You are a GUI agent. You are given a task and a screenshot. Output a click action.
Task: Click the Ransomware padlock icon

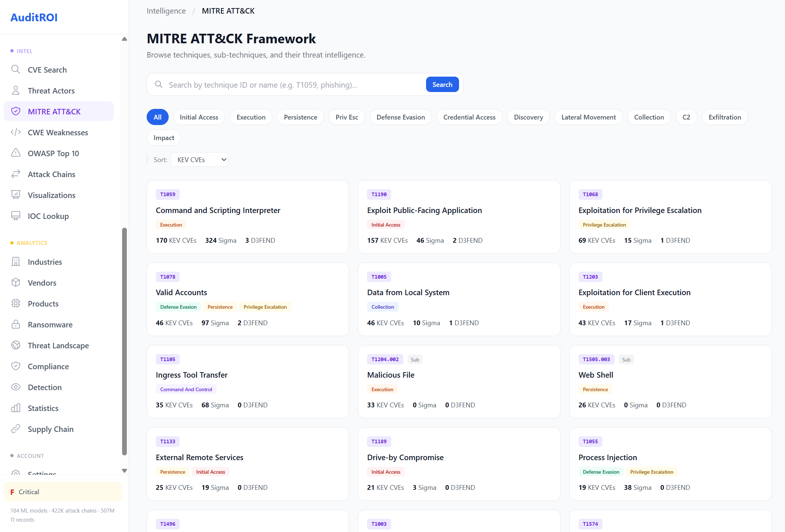(16, 324)
